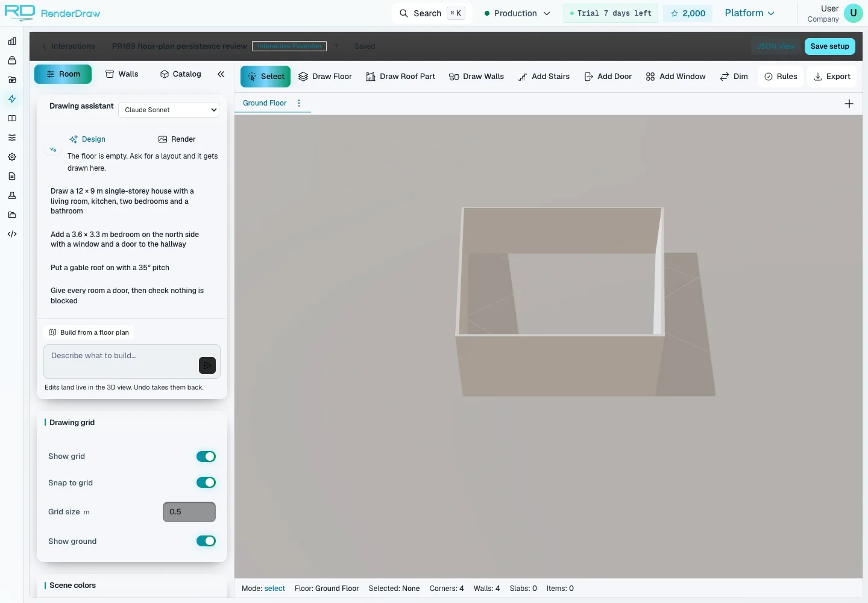
Task: Click the Grid size value field
Action: (x=189, y=512)
